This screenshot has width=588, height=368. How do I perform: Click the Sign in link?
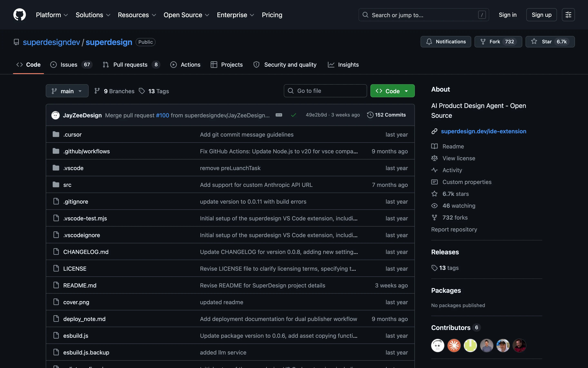[x=508, y=15]
